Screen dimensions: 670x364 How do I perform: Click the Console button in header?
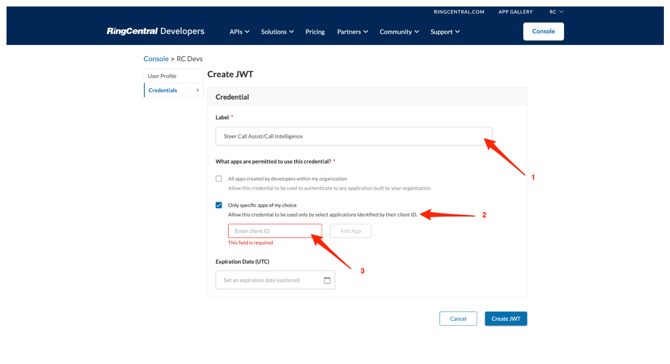click(x=543, y=31)
